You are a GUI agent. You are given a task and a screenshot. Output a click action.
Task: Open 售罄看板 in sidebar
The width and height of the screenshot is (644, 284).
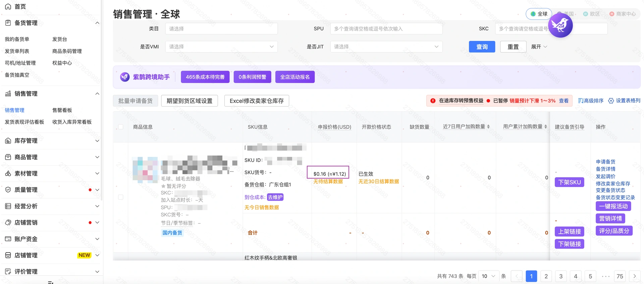(x=62, y=110)
